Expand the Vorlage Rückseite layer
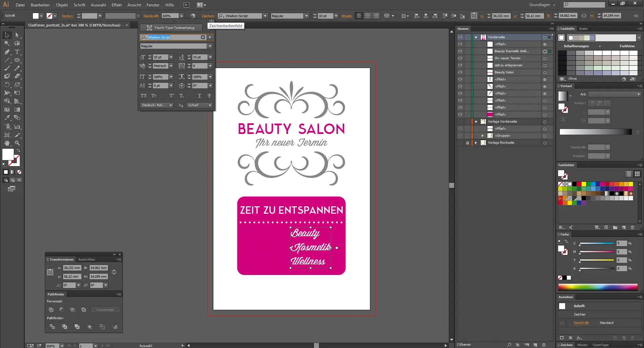Viewport: 644px width, 348px height. (476, 143)
